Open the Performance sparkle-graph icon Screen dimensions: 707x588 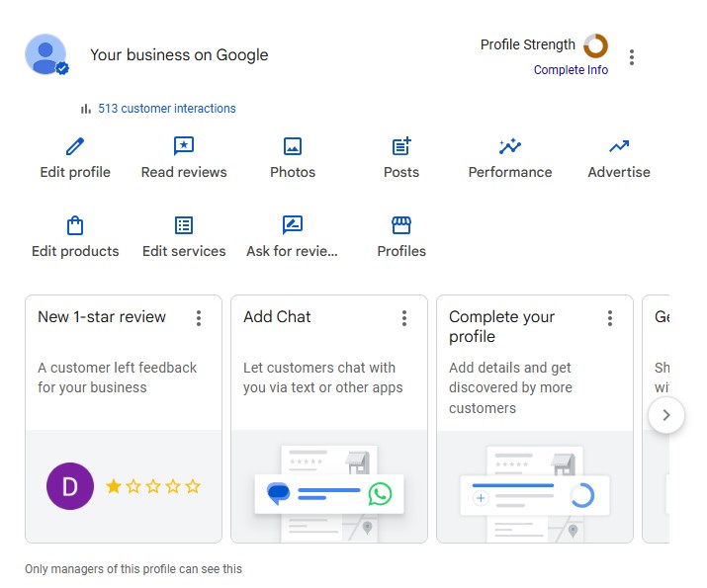pos(510,146)
